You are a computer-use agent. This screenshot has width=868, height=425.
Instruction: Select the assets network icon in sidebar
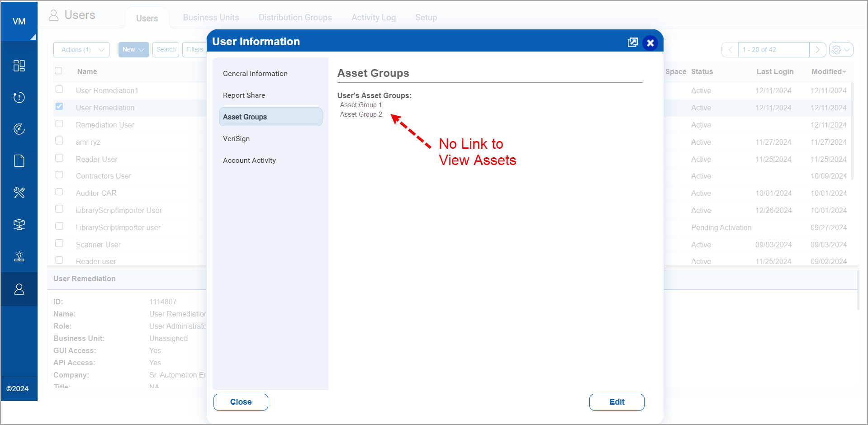(x=19, y=225)
